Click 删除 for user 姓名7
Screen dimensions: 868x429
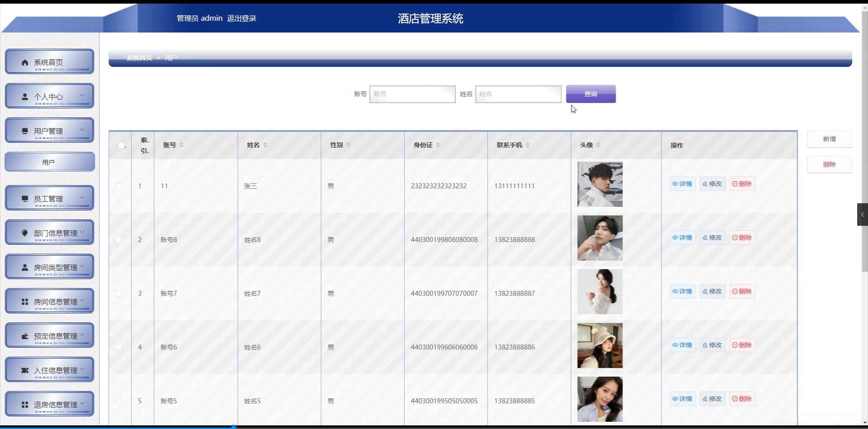pos(742,291)
